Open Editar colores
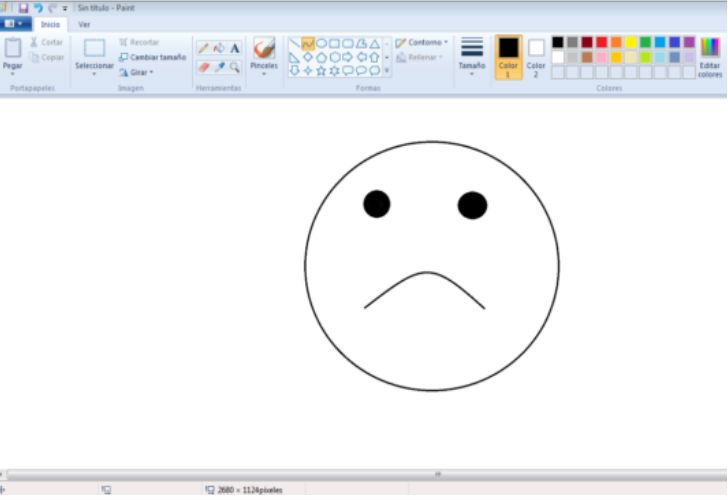Image resolution: width=728 pixels, height=500 pixels. click(x=710, y=58)
